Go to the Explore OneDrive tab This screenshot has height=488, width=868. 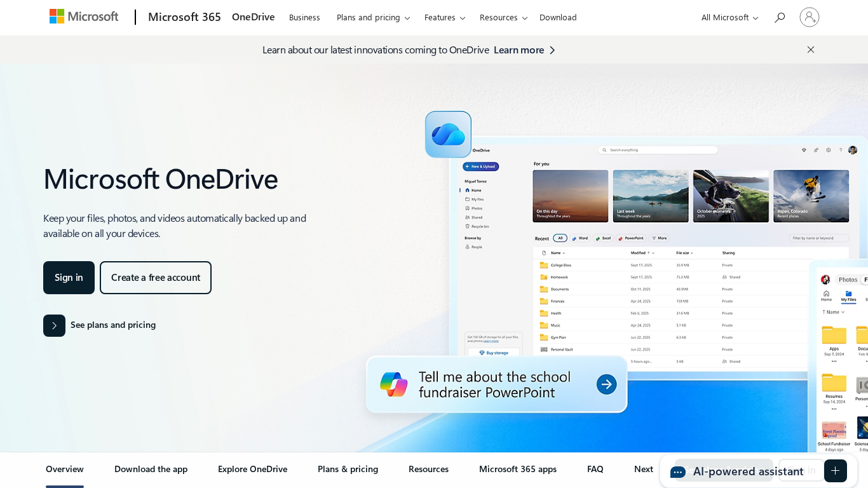pyautogui.click(x=253, y=469)
